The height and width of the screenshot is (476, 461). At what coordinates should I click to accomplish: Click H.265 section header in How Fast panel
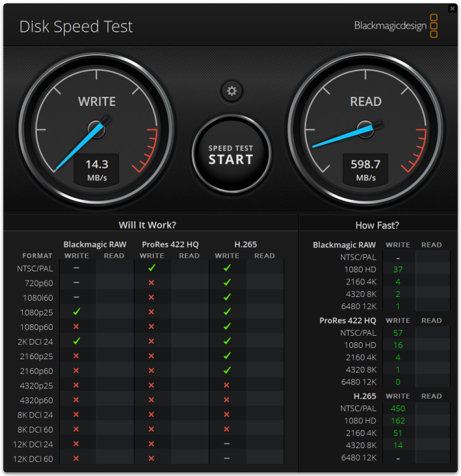(x=364, y=396)
